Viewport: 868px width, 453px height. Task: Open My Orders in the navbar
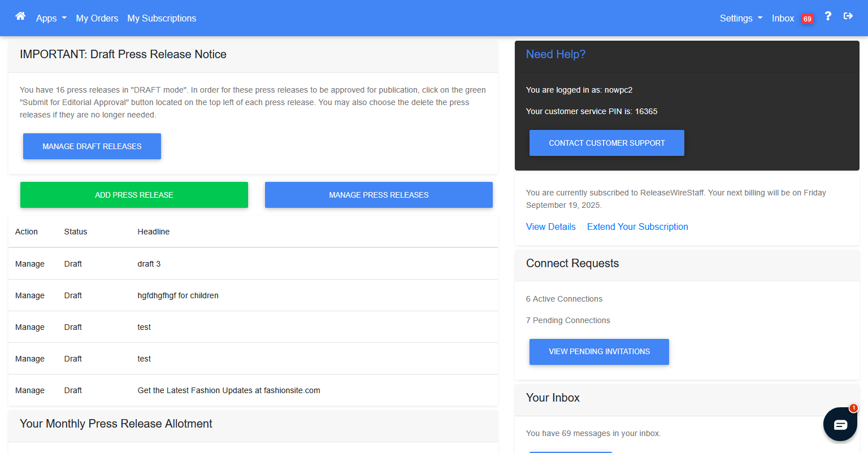coord(97,18)
